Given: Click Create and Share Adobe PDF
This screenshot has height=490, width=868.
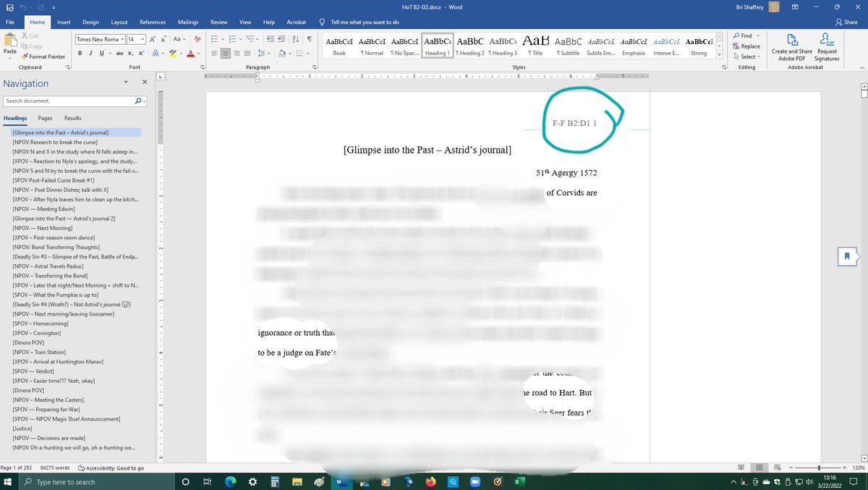Looking at the screenshot, I should 791,47.
